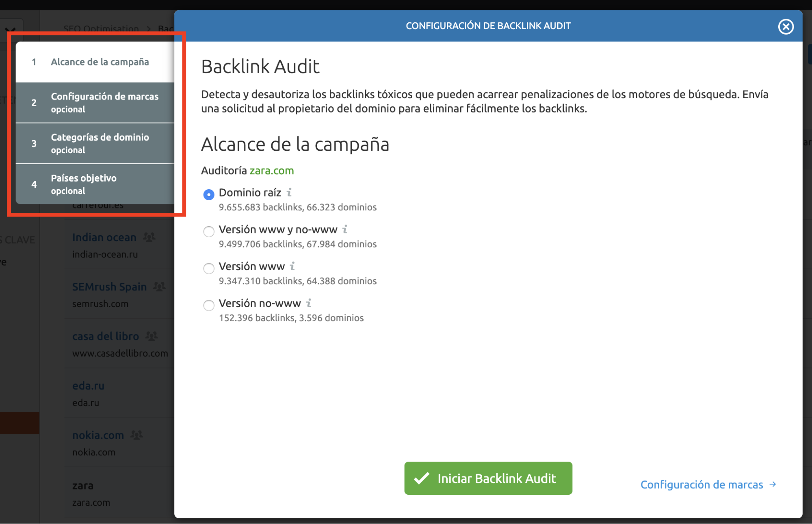Click indian-ocean.ru domain text
The width and height of the screenshot is (812, 524).
coord(105,254)
